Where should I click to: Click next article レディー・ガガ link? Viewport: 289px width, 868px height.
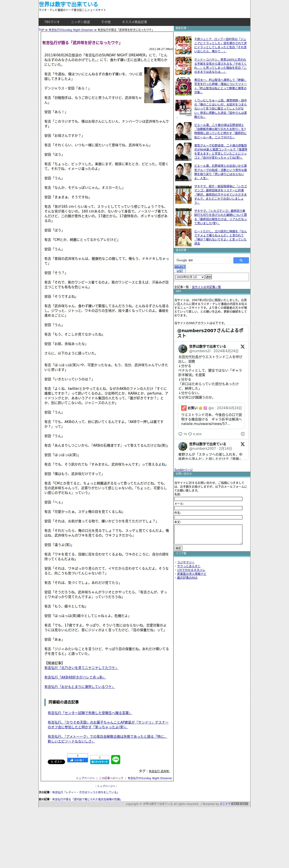(x=85, y=792)
